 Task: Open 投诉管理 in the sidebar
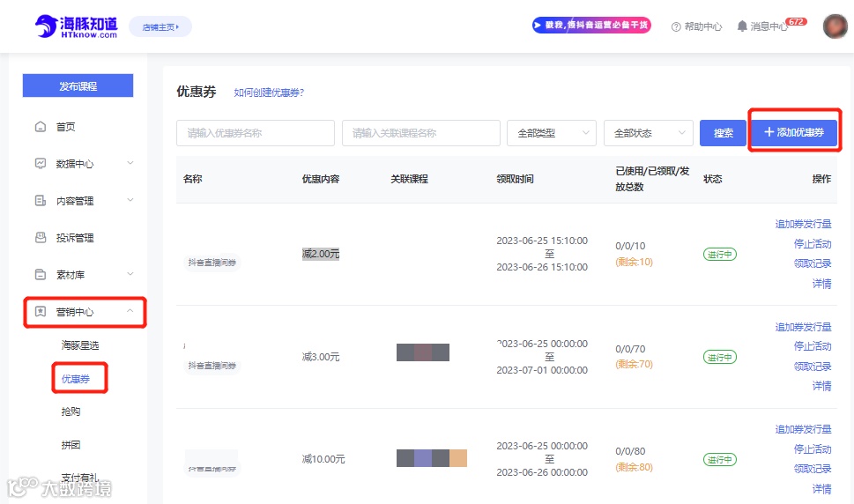point(75,238)
